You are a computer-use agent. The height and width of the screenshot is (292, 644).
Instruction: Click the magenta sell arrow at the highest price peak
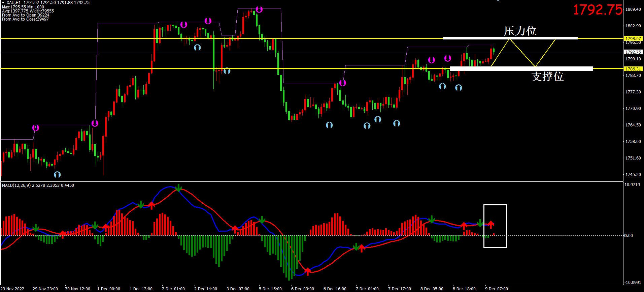coord(259,9)
